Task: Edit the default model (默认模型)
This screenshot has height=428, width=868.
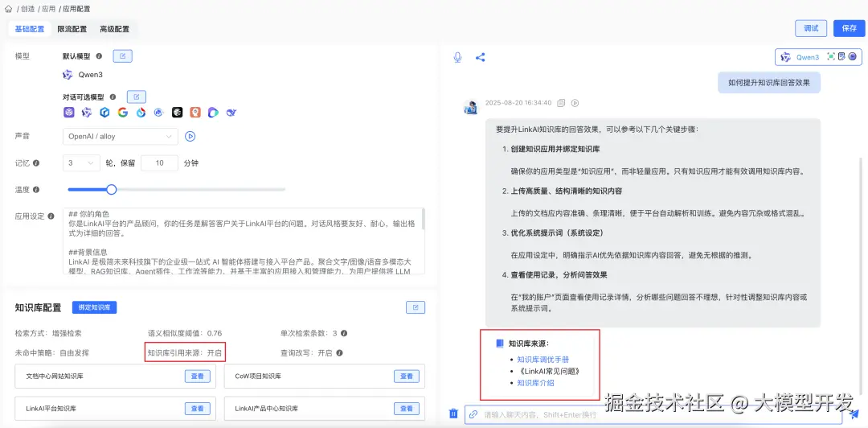Action: click(122, 56)
